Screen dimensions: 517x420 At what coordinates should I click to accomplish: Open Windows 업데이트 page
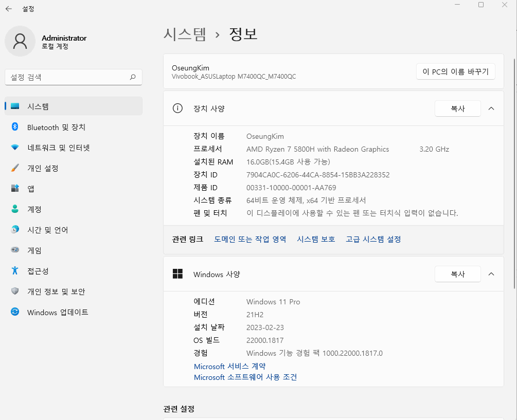pyautogui.click(x=74, y=312)
